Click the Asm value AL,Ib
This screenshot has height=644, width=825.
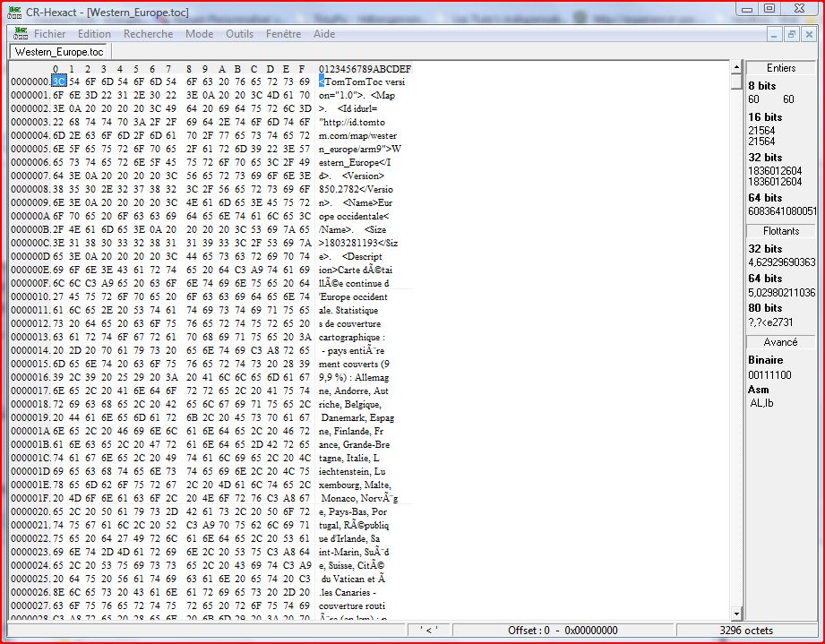761,403
